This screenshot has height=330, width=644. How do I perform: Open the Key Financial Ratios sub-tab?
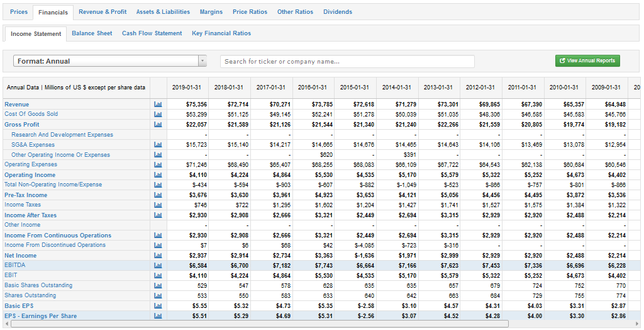221,33
